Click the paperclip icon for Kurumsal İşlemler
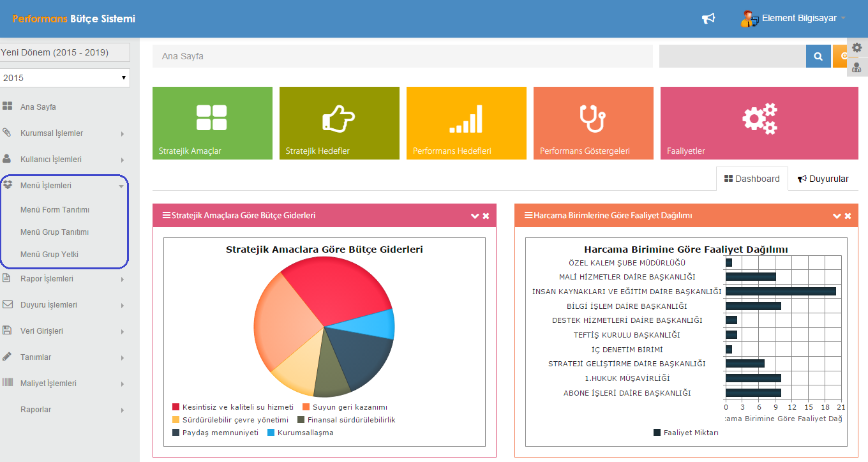Screen dimensions: 868x462 click(x=8, y=133)
